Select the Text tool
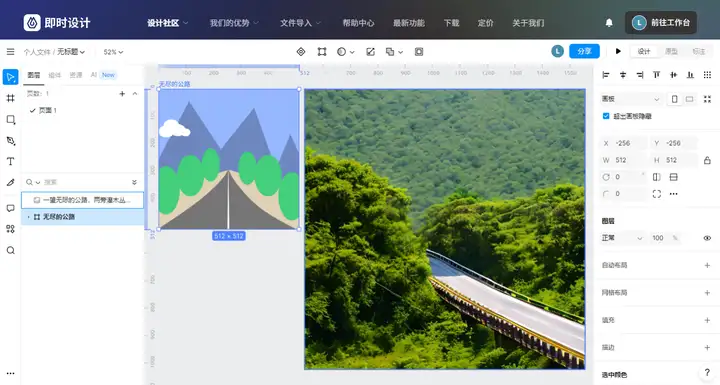The height and width of the screenshot is (385, 720). coord(11,161)
